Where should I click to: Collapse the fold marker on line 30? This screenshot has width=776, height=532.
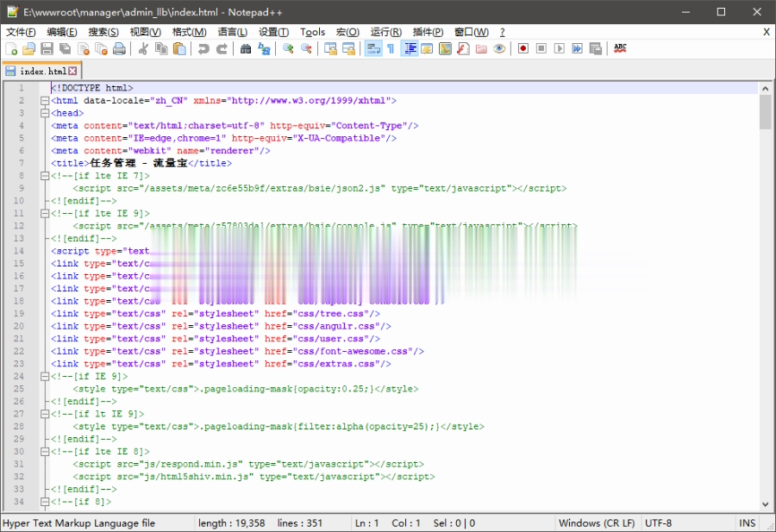pos(45,451)
